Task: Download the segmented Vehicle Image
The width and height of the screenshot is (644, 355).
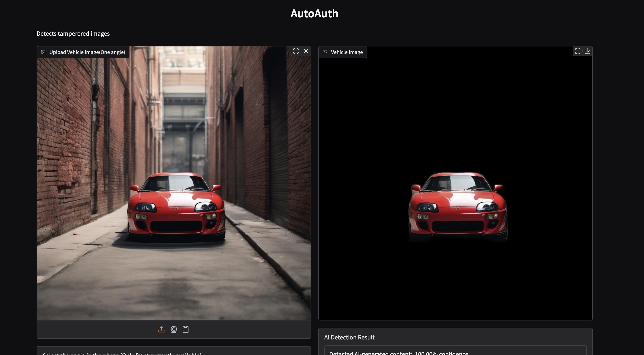Action: point(588,51)
